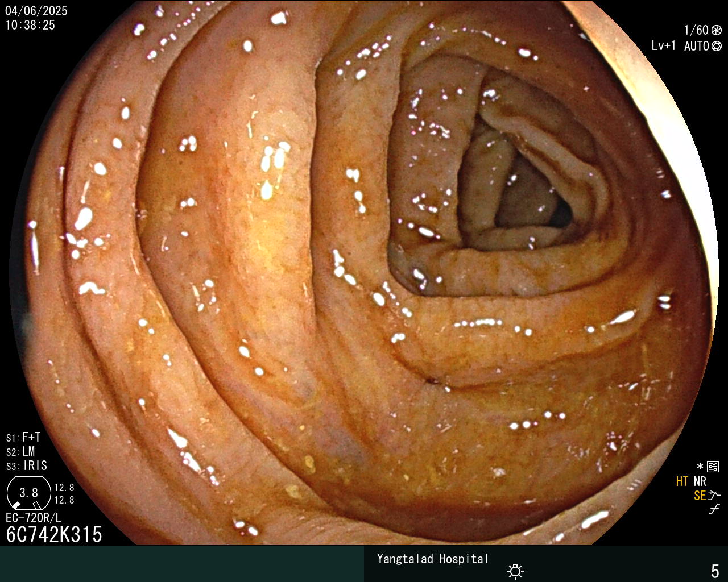Toggle the NR noise reduction indicator
This screenshot has height=582, width=728.
700,481
